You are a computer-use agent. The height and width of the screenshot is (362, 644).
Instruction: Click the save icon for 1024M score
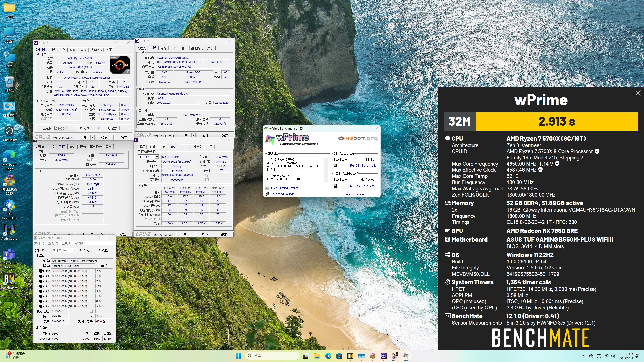[x=335, y=186]
